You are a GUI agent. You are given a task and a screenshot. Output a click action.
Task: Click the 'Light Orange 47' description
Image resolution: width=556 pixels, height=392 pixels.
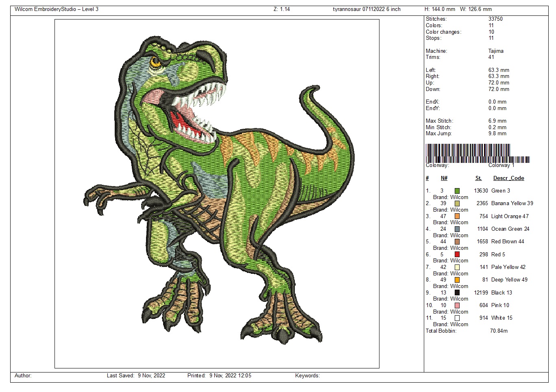pyautogui.click(x=510, y=217)
